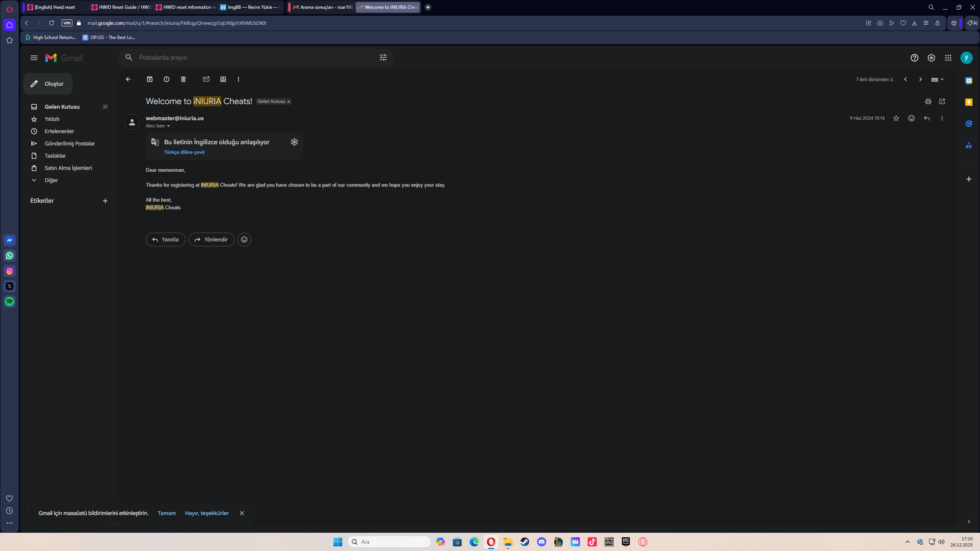
Task: Expand recipient details next to 'Alıcı: ben'
Action: coord(168,126)
